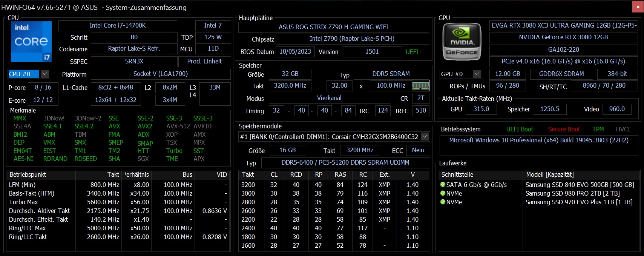The image size is (644, 256).
Task: Click the BIOS Version value 1501
Action: 372,52
